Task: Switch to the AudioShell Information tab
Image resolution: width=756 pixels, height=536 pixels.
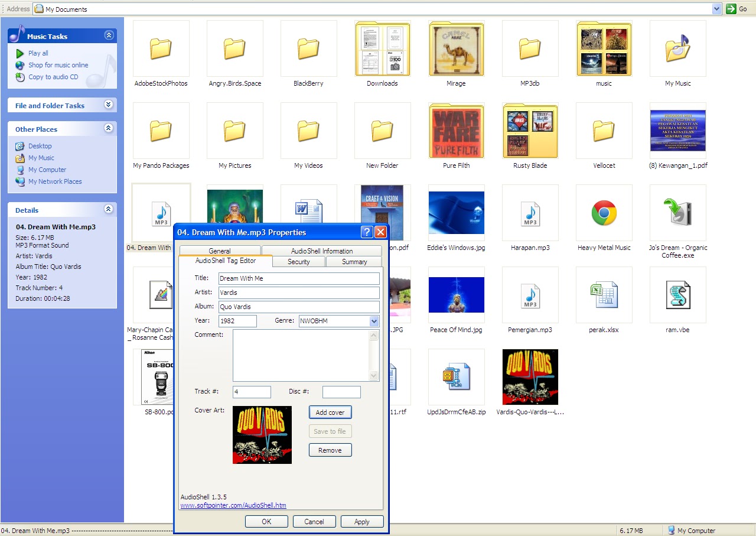Action: point(322,251)
